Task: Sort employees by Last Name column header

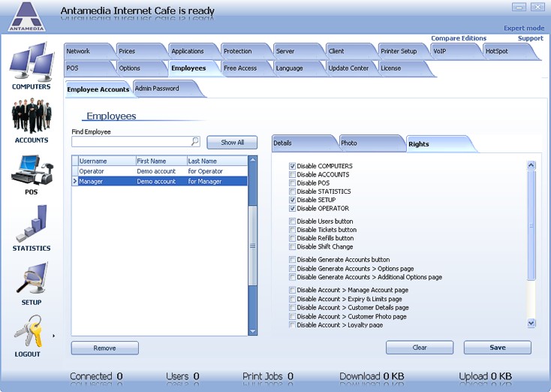Action: coord(217,161)
